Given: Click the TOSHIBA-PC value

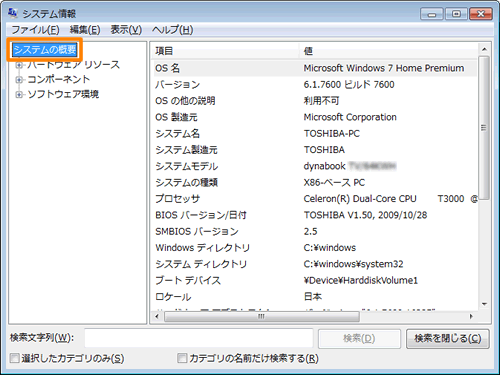Looking at the screenshot, I should 332,134.
